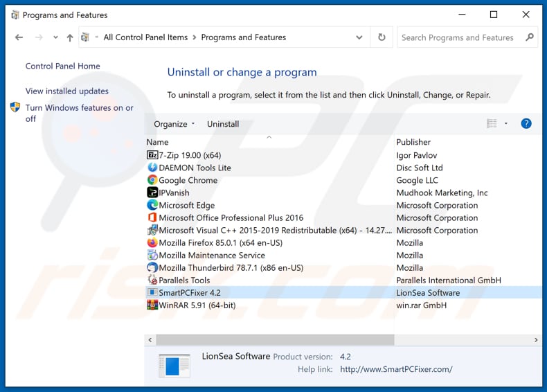Viewport: 547px width, 392px height.
Task: Expand breadcrumb arrow after All Control Panel Items
Action: click(195, 37)
